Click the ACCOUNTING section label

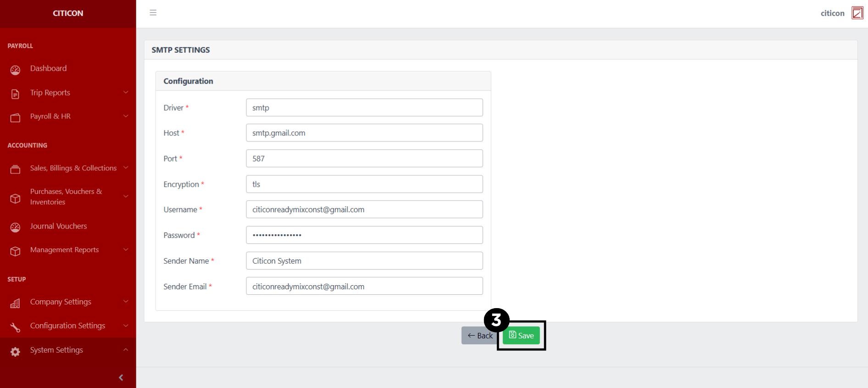click(x=27, y=145)
